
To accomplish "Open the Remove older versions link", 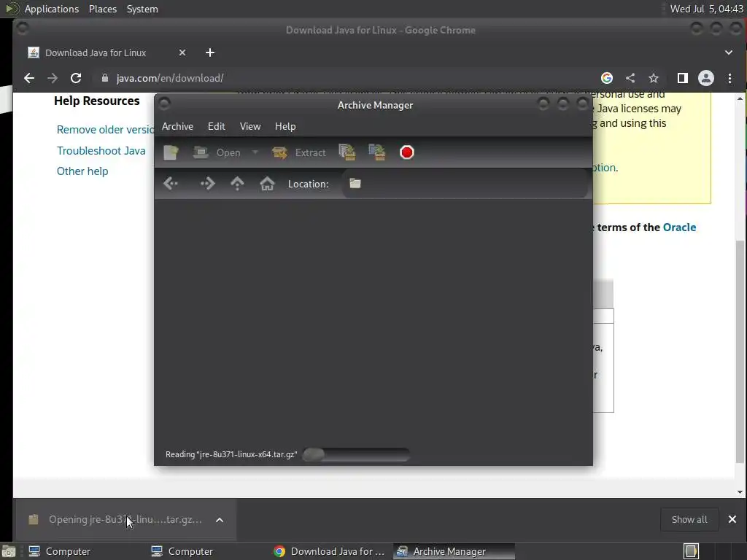I will pyautogui.click(x=105, y=130).
